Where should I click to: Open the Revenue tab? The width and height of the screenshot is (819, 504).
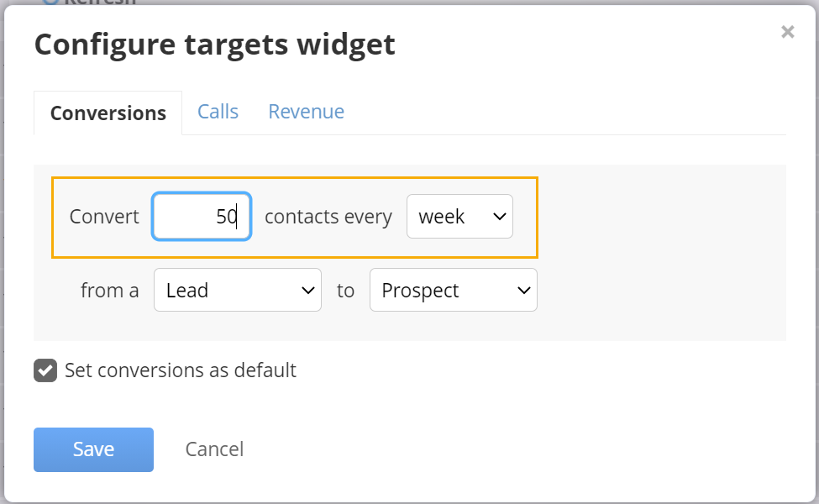point(306,112)
